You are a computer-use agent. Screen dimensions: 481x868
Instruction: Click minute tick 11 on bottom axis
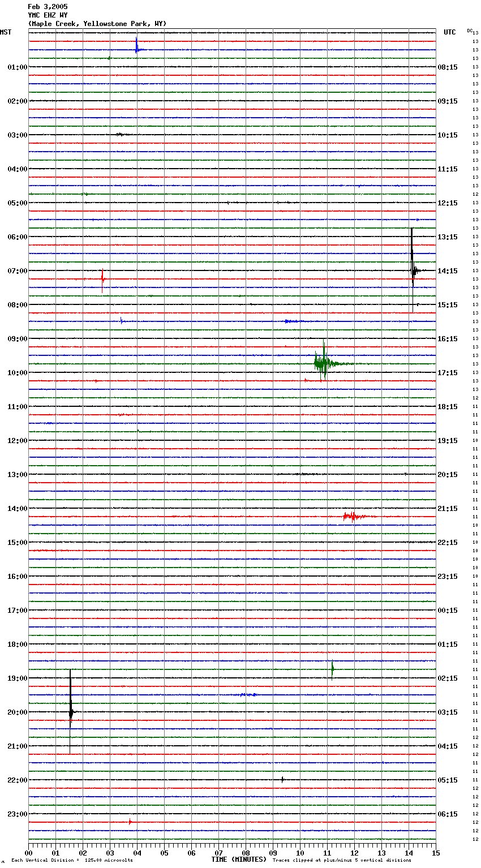pyautogui.click(x=327, y=853)
